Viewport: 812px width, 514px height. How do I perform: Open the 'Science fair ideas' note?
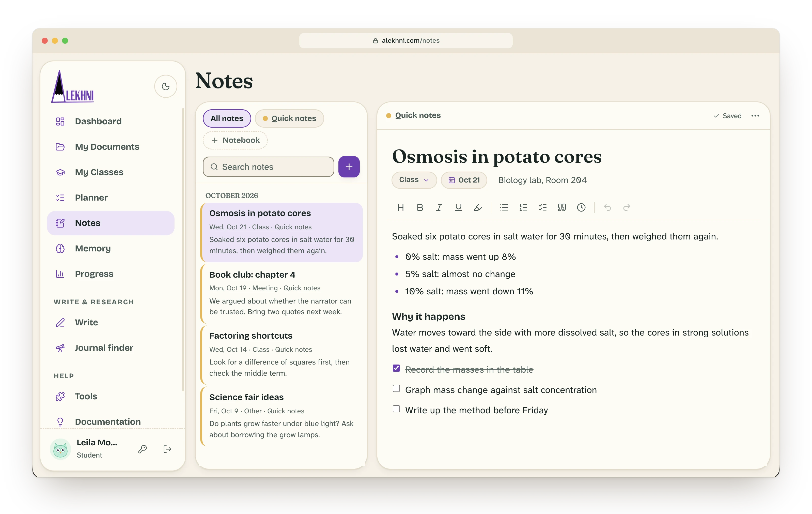(x=282, y=416)
